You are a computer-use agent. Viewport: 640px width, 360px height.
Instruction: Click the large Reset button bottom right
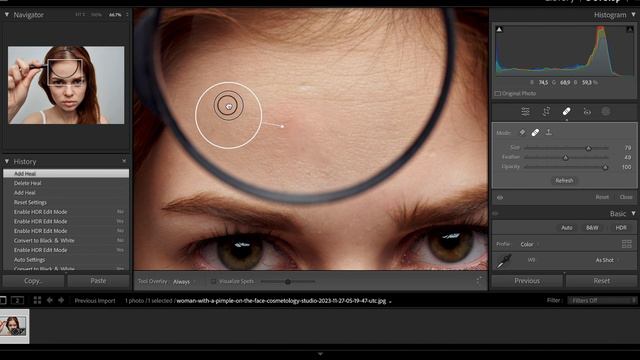[x=602, y=281]
